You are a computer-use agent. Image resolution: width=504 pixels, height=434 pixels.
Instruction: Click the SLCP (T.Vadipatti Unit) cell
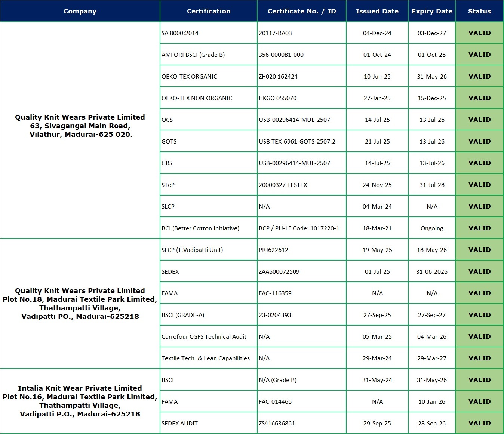tap(192, 250)
